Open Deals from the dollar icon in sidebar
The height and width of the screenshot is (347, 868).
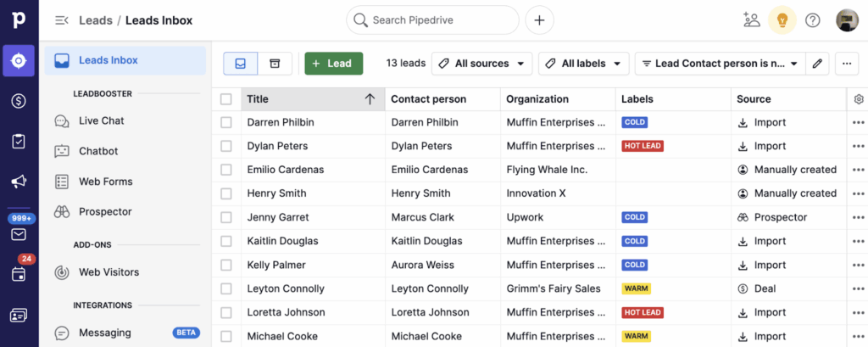[19, 101]
